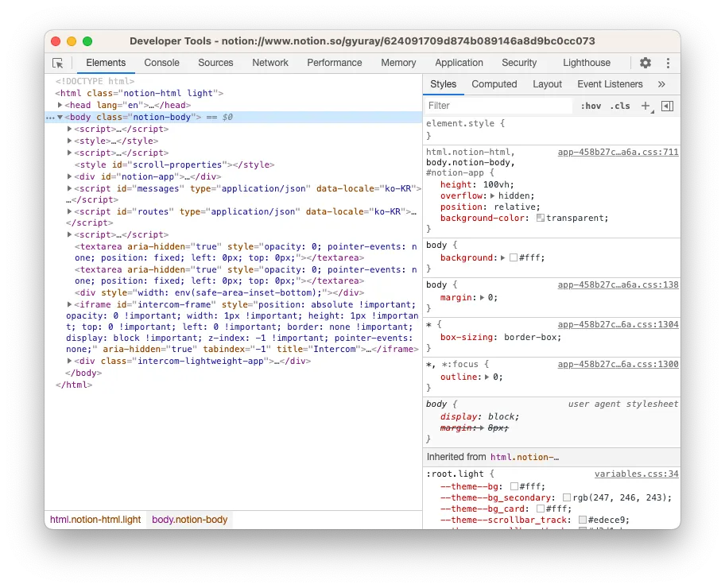Click body.notion-body breadcrumb
Image resolution: width=725 pixels, height=588 pixels.
(189, 520)
